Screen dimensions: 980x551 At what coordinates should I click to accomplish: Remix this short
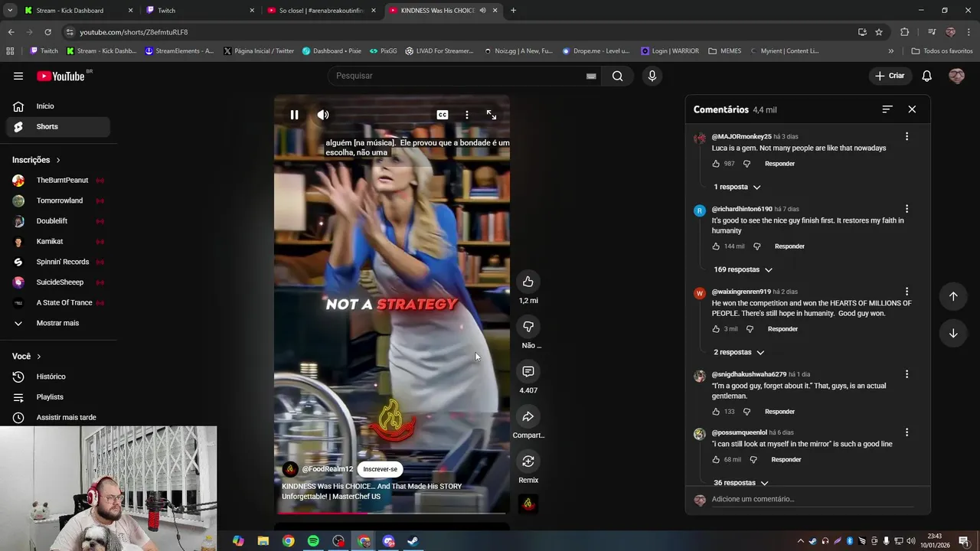click(x=528, y=461)
